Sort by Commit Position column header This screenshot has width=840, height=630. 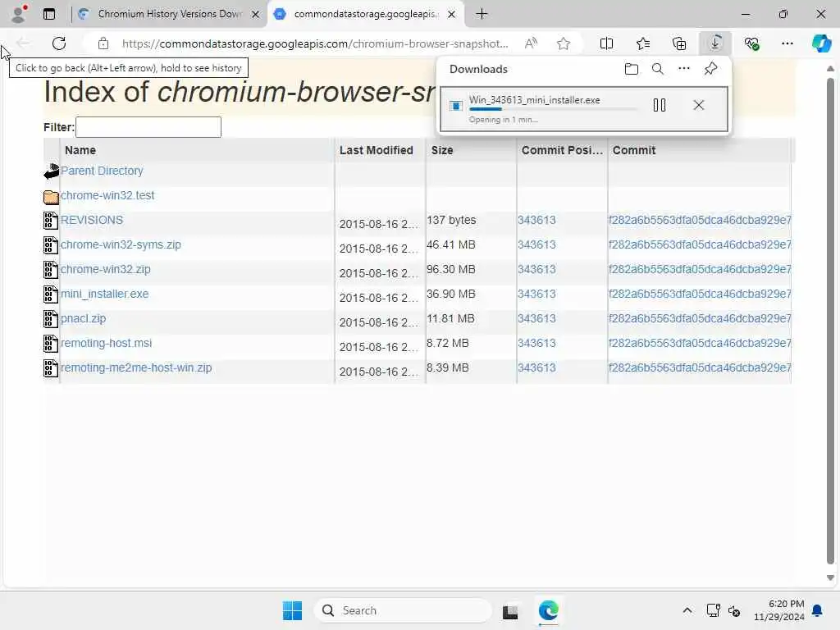point(562,151)
